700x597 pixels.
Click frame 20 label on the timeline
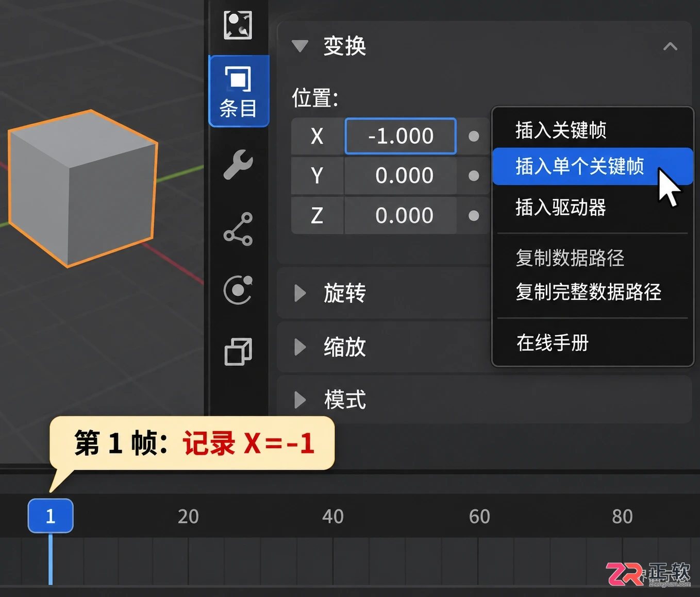[188, 516]
